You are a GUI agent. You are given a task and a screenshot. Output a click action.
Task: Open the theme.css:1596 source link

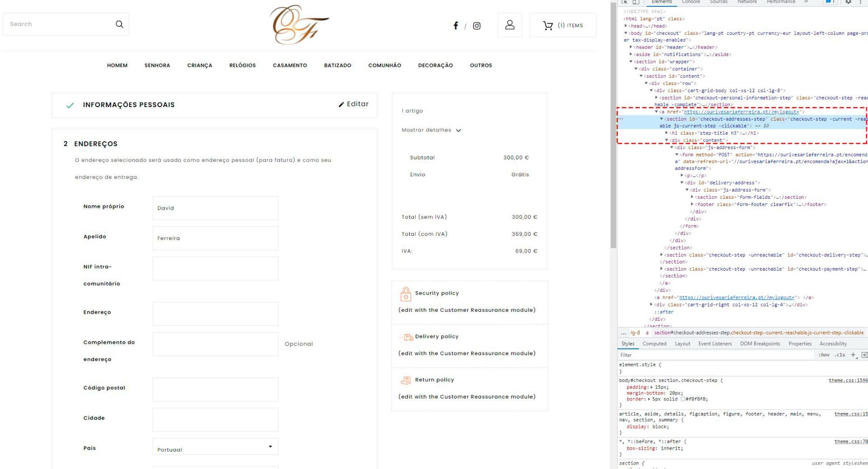(848, 380)
